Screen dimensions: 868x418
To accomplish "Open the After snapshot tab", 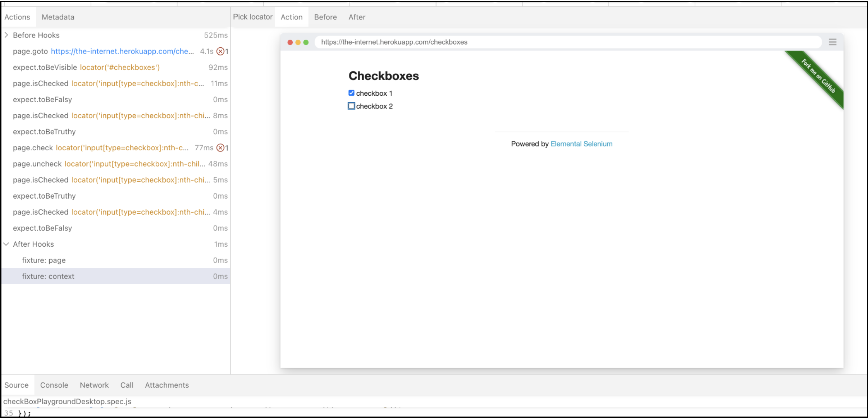I will [x=357, y=17].
